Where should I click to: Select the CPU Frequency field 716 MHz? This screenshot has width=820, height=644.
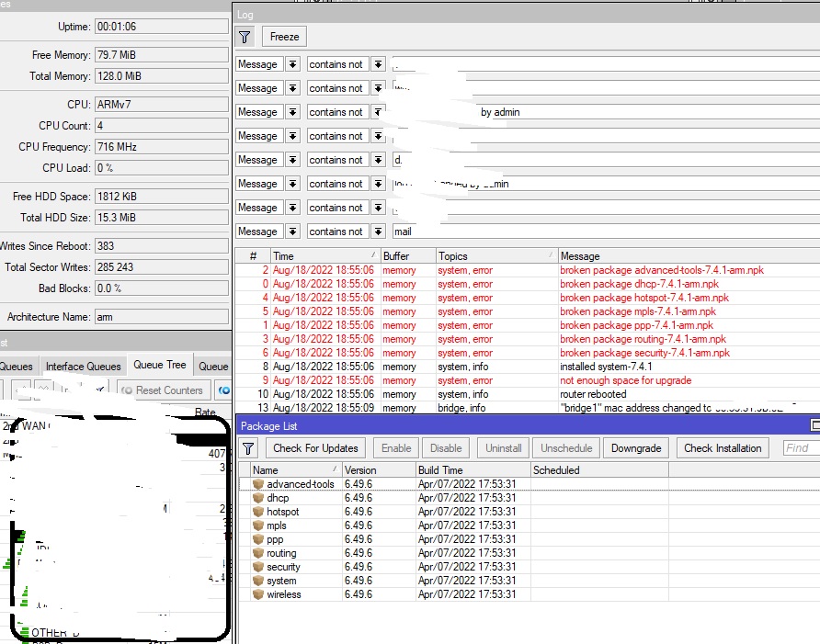pyautogui.click(x=162, y=147)
